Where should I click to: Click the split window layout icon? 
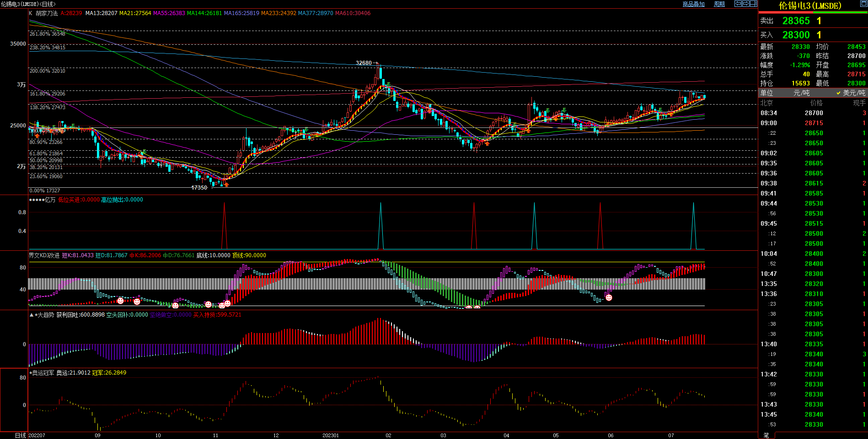(x=754, y=4)
